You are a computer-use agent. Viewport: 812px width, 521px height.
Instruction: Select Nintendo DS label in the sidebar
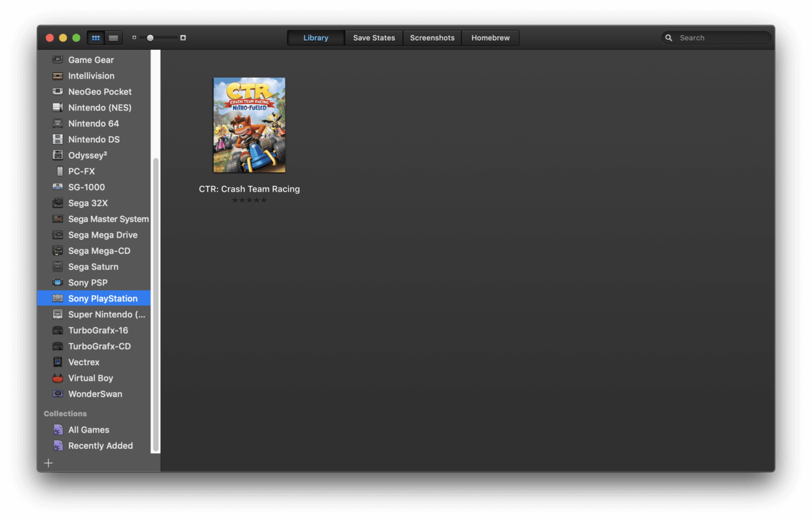click(94, 139)
